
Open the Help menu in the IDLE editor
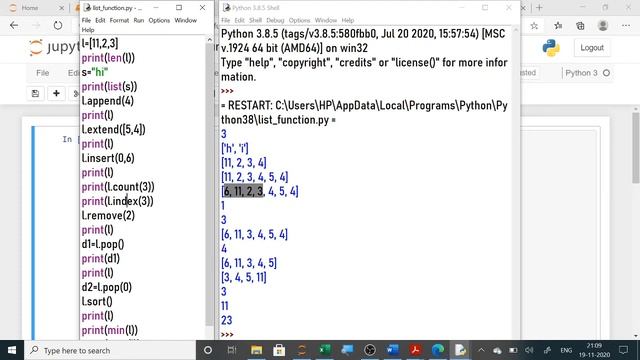pyautogui.click(x=88, y=30)
